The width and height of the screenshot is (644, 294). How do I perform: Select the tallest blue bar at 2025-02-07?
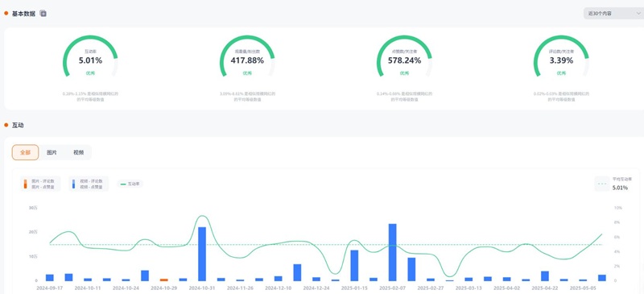tap(392, 252)
